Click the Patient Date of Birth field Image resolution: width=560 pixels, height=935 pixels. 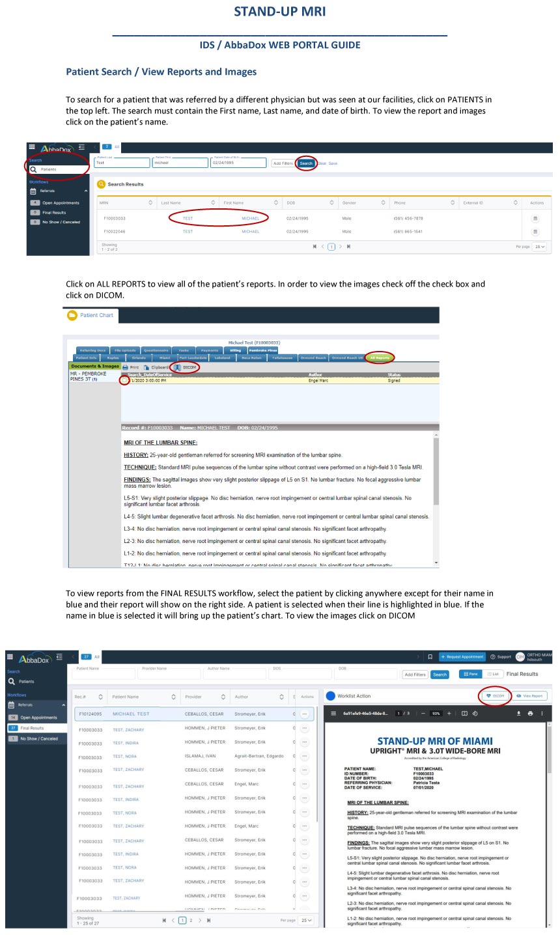(x=238, y=163)
